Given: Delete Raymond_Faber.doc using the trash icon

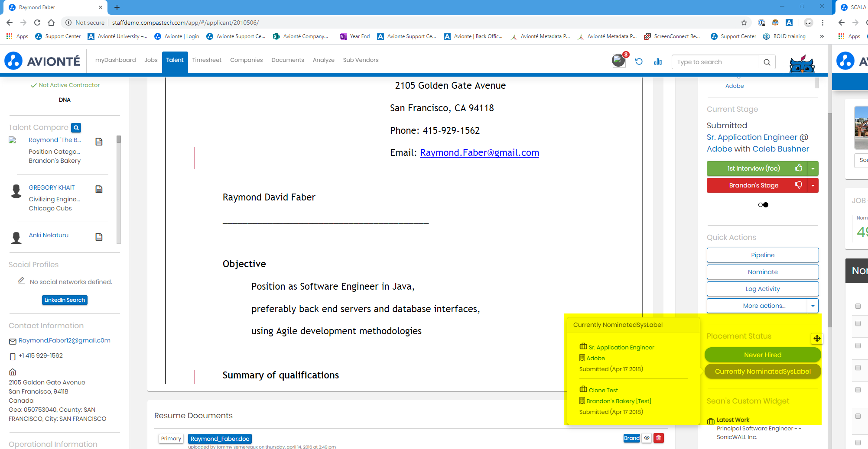Looking at the screenshot, I should (659, 438).
